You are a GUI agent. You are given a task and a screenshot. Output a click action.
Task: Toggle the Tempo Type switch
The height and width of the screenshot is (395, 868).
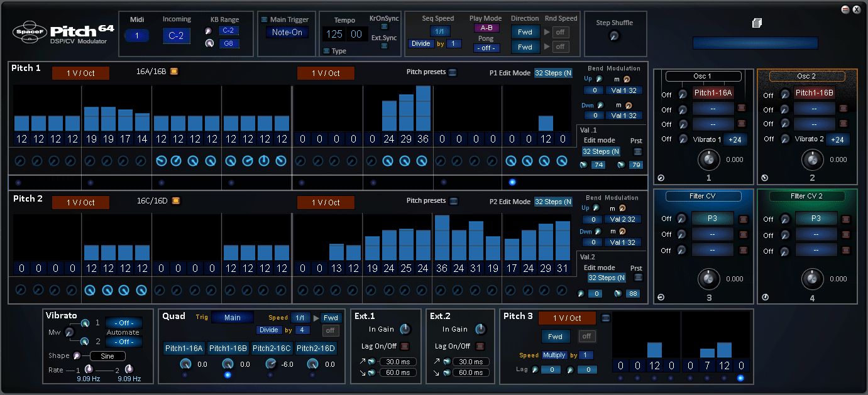(326, 51)
